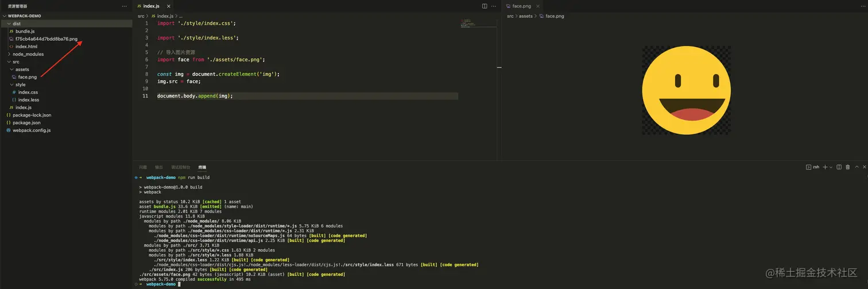
Task: Open index.css in explorer
Action: (66, 92)
